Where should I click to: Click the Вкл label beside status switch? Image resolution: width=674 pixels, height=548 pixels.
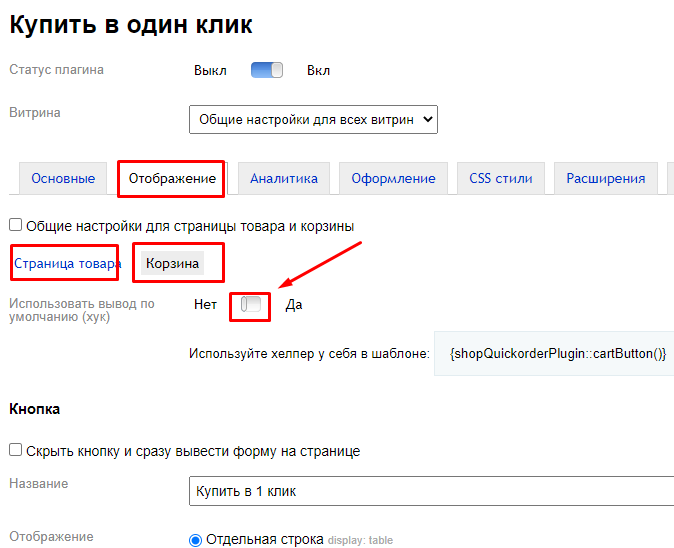pyautogui.click(x=318, y=71)
